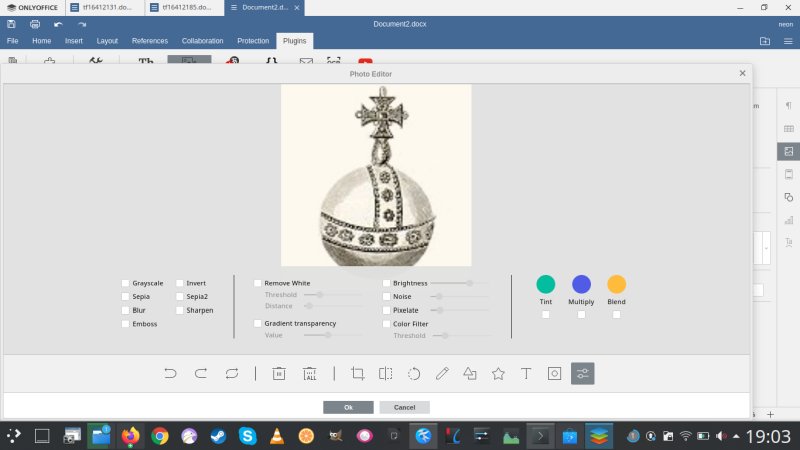Select the Crop tool
The image size is (800, 450).
click(x=357, y=373)
